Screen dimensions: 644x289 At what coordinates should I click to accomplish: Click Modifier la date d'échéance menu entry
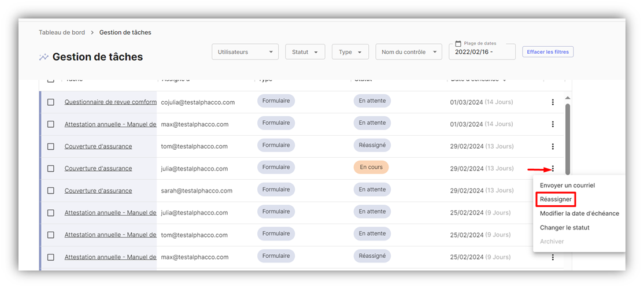point(579,213)
